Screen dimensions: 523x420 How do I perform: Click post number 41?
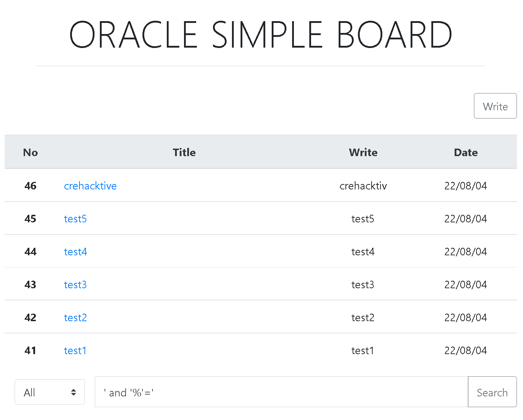(x=30, y=351)
